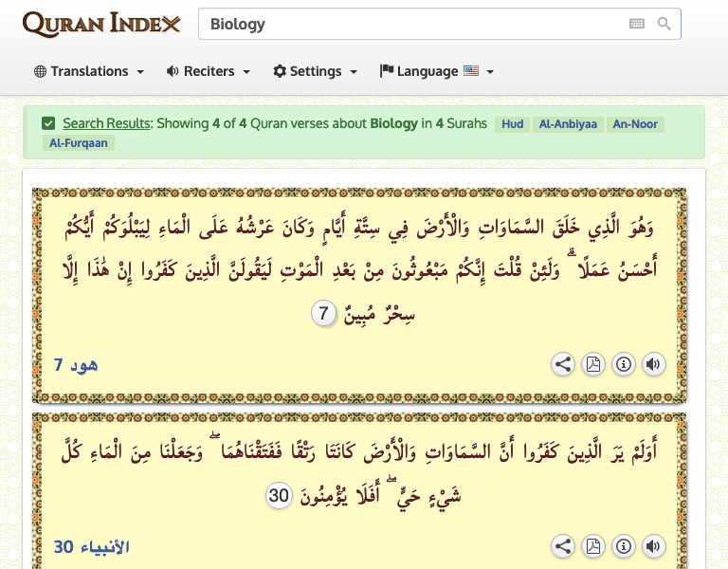Click the gear icon beside Settings

coord(280,71)
